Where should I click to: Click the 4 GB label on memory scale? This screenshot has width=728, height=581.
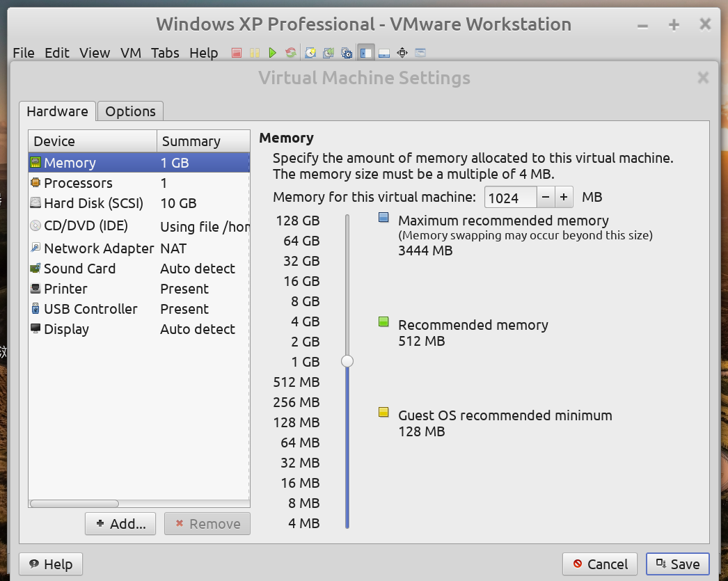pos(305,321)
